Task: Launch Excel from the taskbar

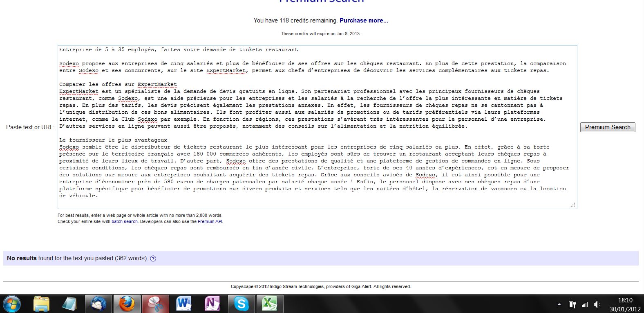Action: coord(270,304)
